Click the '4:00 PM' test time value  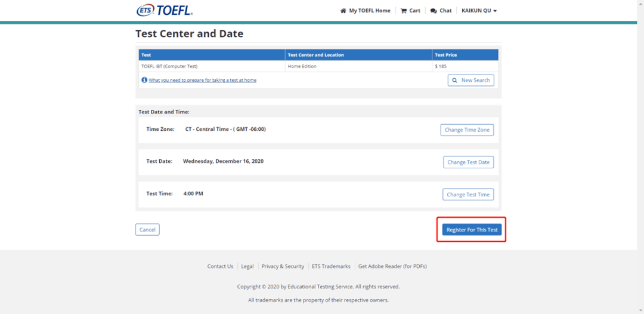(193, 193)
